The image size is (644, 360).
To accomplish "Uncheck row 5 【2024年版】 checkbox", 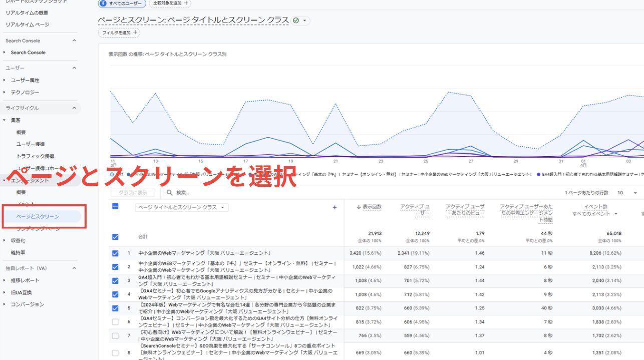I will (115, 308).
